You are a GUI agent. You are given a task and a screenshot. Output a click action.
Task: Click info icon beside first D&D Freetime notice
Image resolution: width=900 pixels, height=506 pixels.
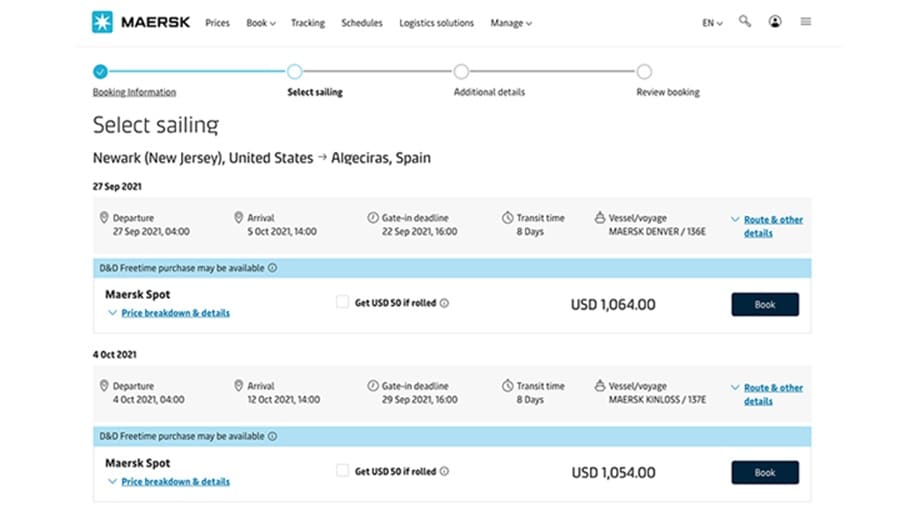coord(273,268)
